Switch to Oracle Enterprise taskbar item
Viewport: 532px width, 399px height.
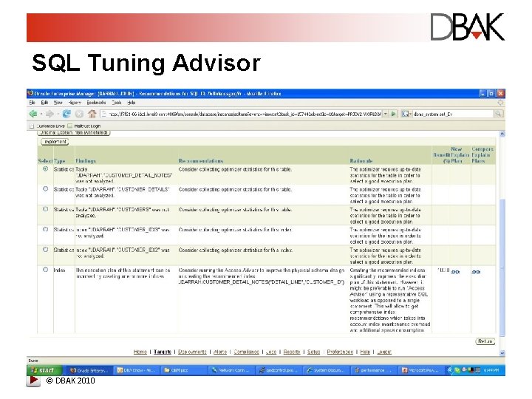[x=89, y=370]
